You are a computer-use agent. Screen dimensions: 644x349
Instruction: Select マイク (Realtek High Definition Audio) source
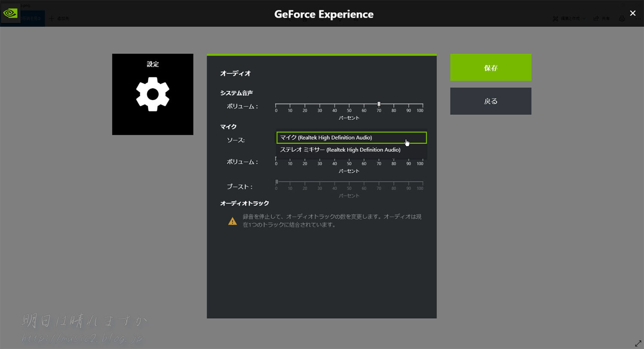click(x=352, y=138)
